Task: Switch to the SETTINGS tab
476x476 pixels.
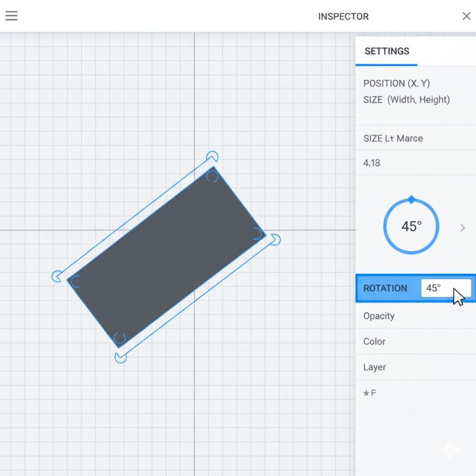Action: coord(387,51)
